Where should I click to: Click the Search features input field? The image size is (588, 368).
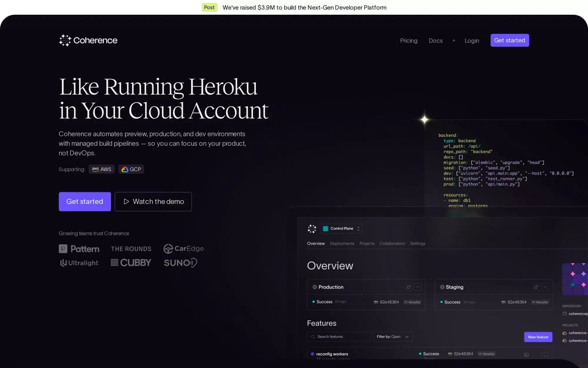[x=339, y=337]
